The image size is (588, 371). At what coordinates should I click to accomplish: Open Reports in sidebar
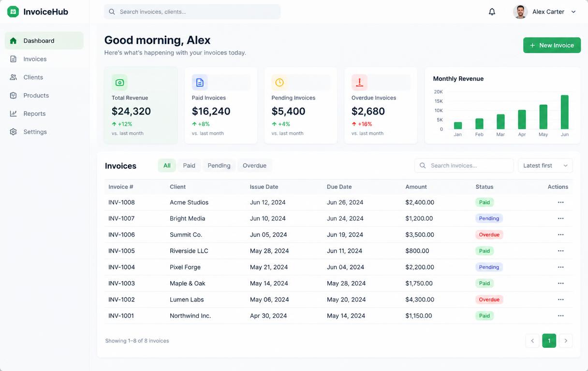coord(44,114)
